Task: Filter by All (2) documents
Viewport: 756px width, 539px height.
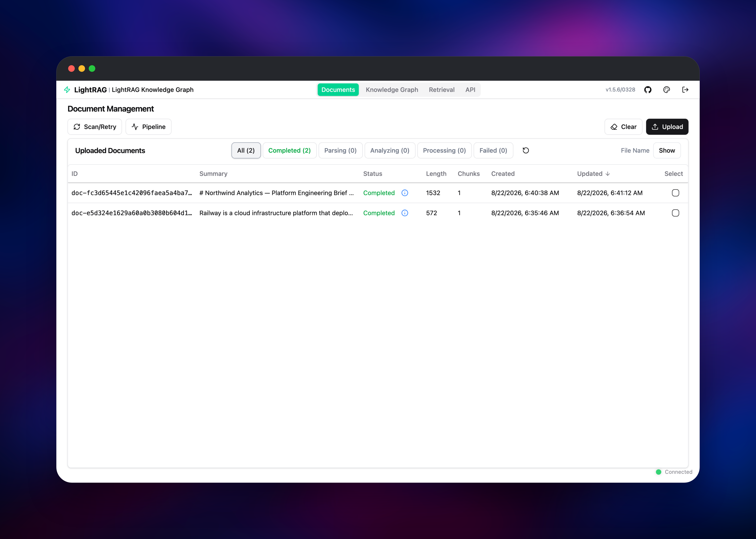Action: pos(246,150)
